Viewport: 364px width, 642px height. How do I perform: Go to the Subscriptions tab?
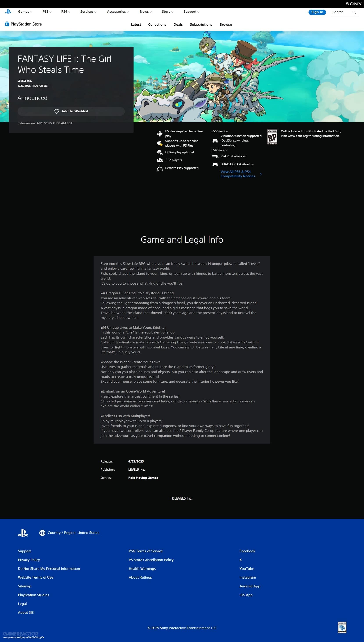click(201, 25)
